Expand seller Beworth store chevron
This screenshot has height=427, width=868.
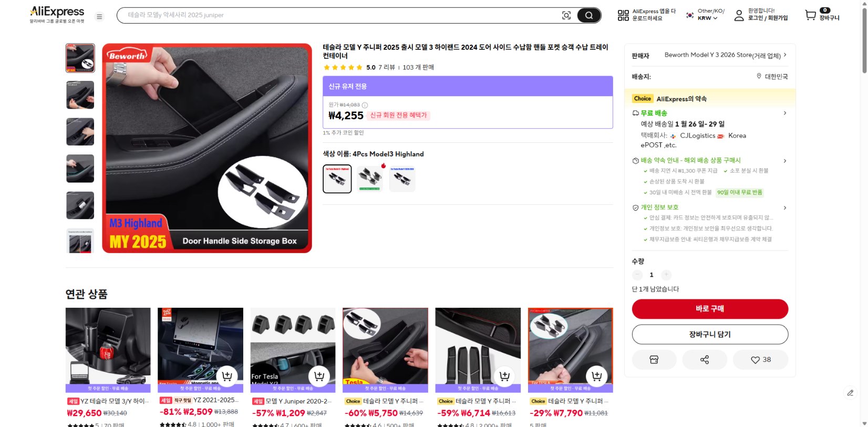click(x=785, y=55)
